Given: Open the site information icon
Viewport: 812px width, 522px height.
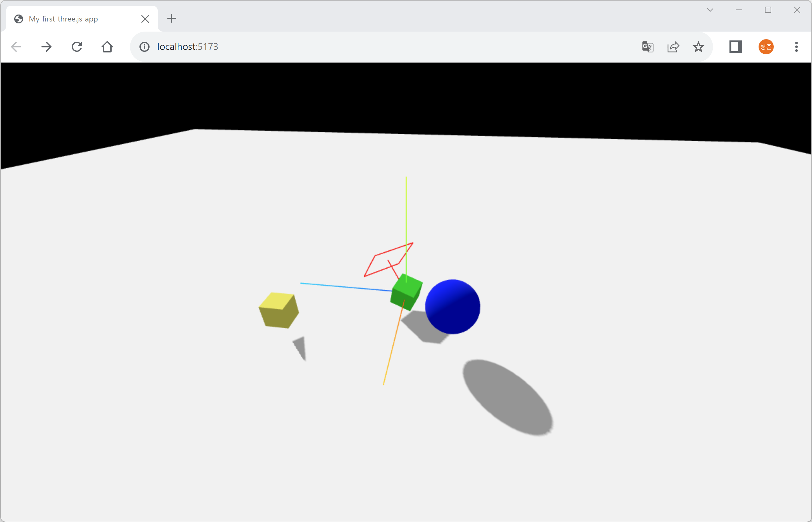Looking at the screenshot, I should (x=145, y=46).
